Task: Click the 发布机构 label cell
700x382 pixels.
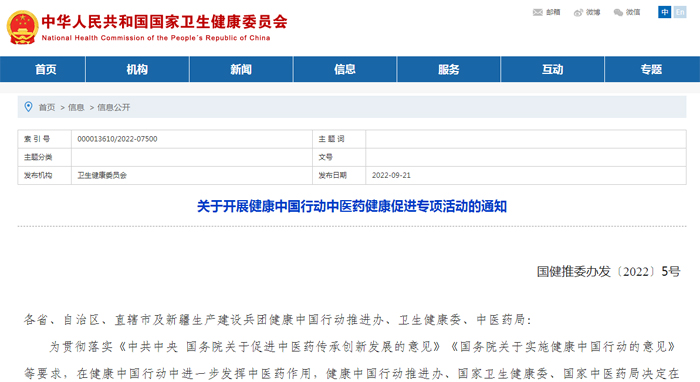Action: 45,175
